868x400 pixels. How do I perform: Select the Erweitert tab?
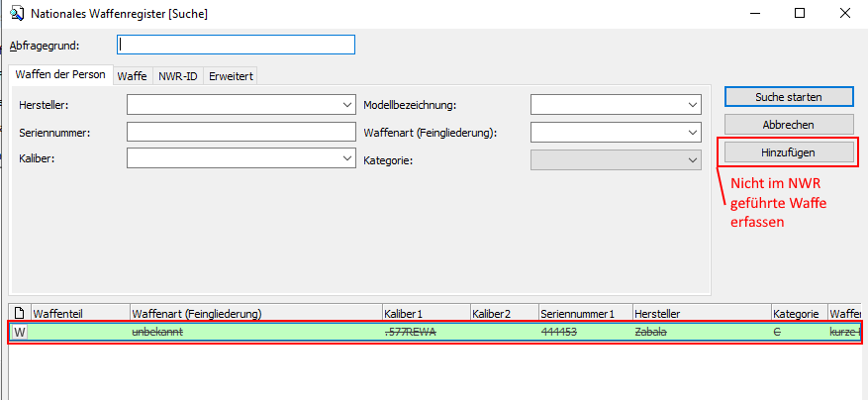pyautogui.click(x=231, y=75)
